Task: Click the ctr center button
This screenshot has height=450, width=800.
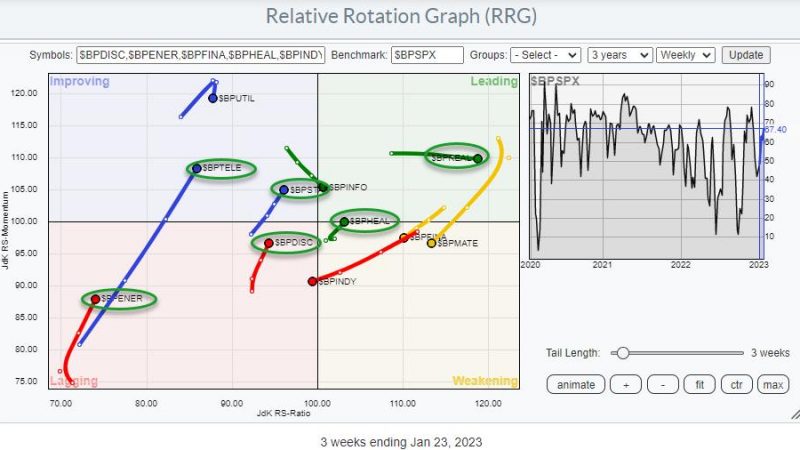Action: [736, 385]
